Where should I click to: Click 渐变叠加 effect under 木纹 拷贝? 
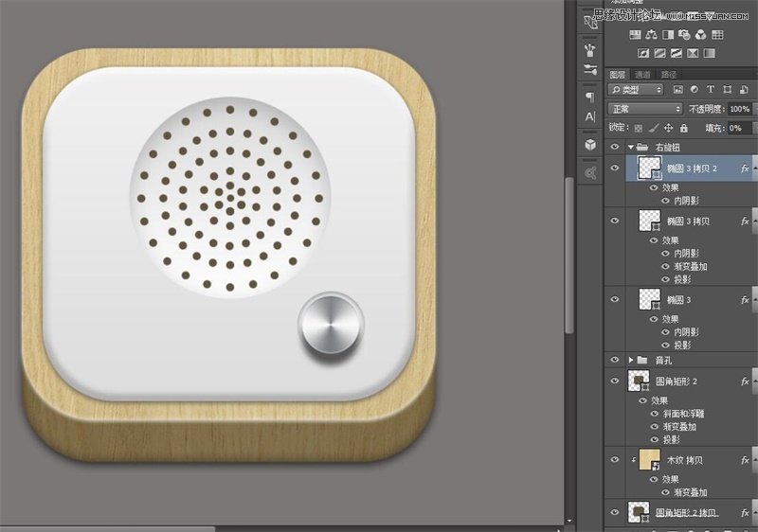click(691, 492)
